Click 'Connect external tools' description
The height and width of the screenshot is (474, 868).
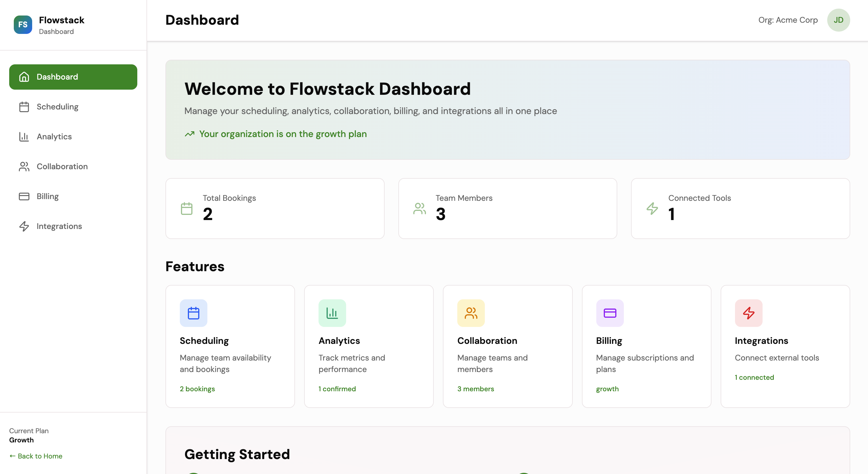777,358
